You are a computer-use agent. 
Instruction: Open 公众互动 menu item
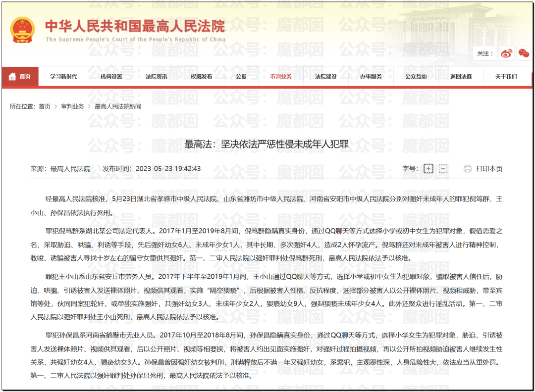point(416,77)
